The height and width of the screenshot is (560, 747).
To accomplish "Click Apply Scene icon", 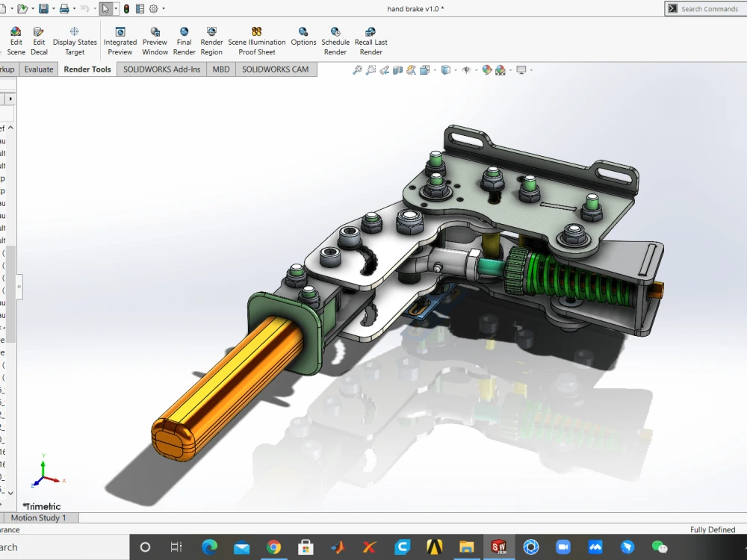I will point(500,70).
